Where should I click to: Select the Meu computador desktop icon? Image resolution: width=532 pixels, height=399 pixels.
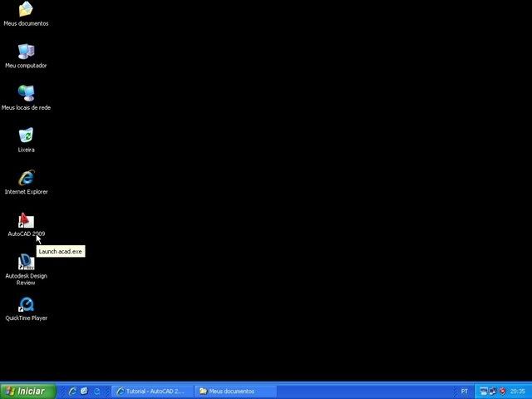coord(26,52)
